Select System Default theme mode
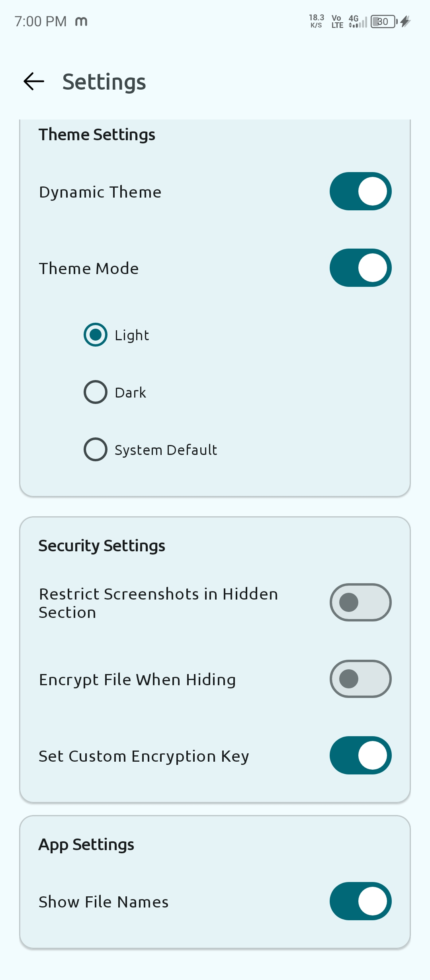The width and height of the screenshot is (430, 980). click(95, 449)
